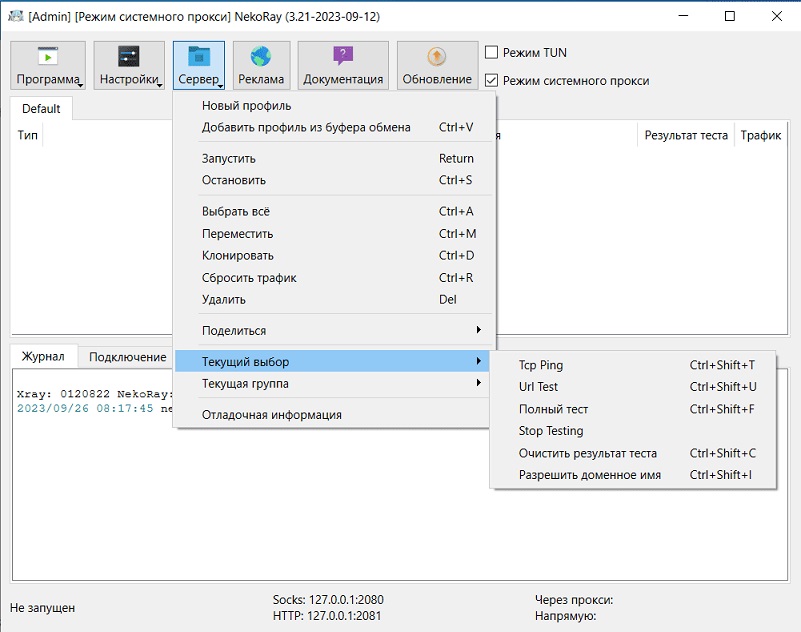Click the Запустить menu entry
Image resolution: width=801 pixels, height=632 pixels.
(x=335, y=158)
